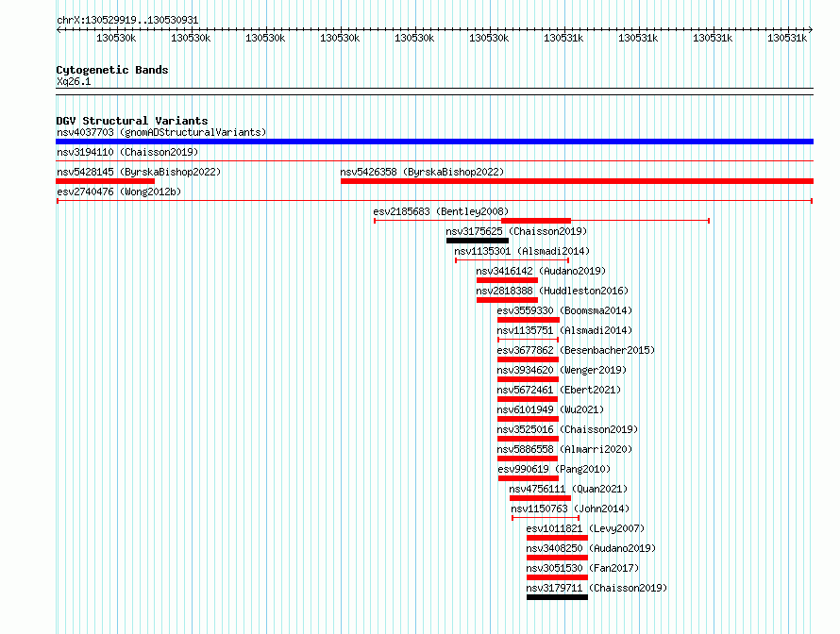This screenshot has height=634, width=840.
Task: Click the red esv990619 bar
Action: coord(528,478)
